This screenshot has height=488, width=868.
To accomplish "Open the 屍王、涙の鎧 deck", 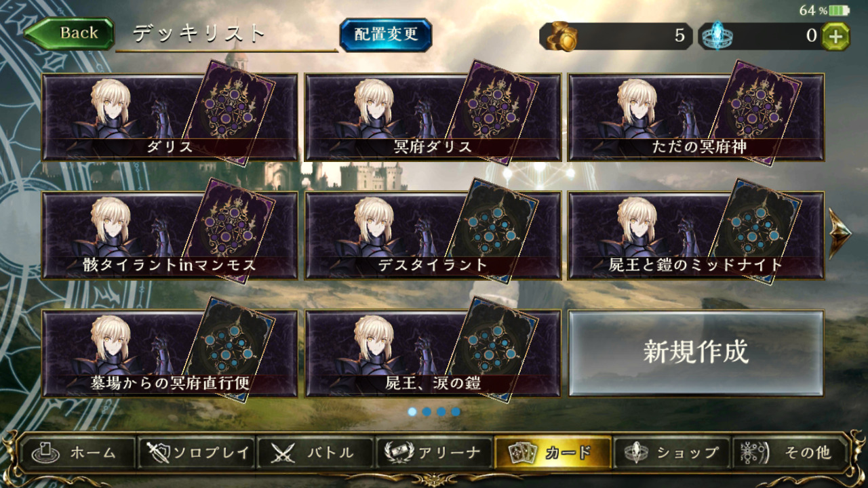I will [x=433, y=353].
